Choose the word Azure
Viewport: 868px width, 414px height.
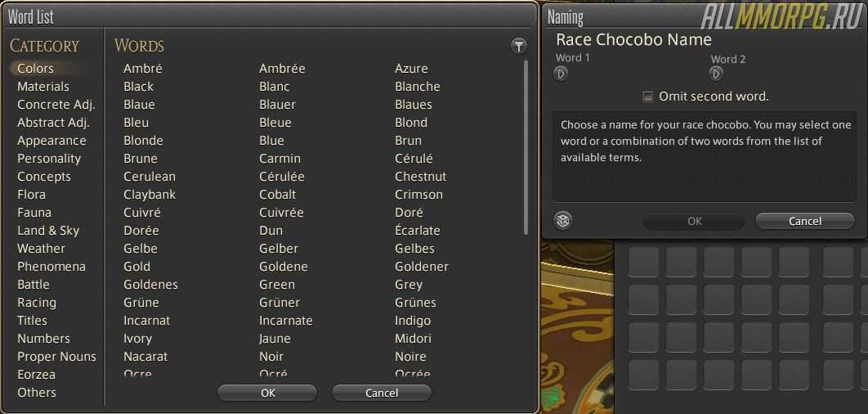pos(411,69)
